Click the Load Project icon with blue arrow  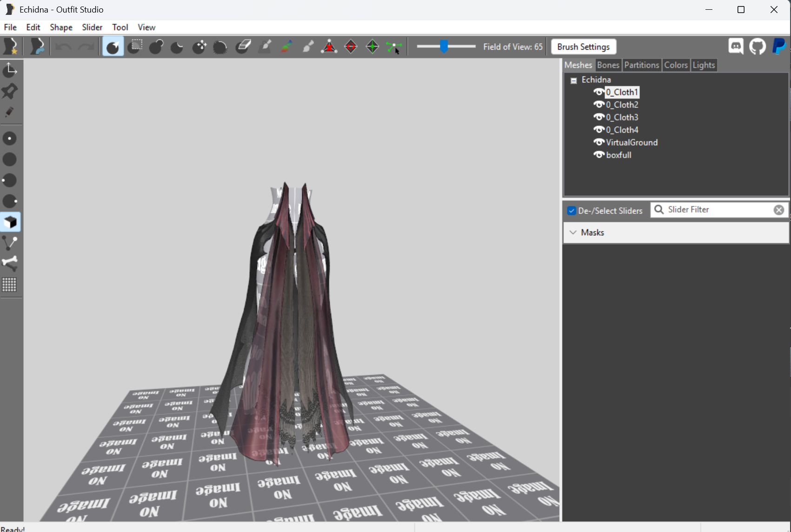[x=37, y=47]
